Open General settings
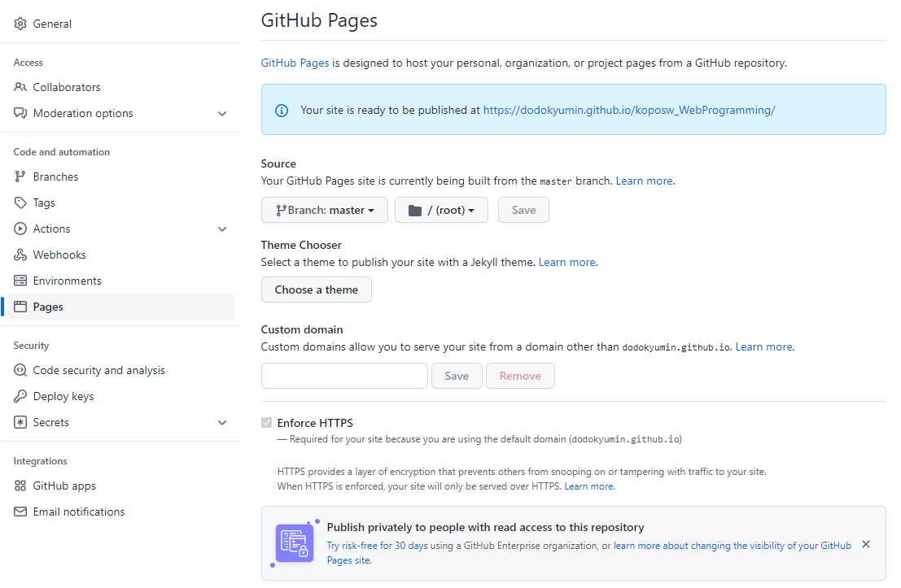The image size is (901, 588). pyautogui.click(x=120, y=24)
